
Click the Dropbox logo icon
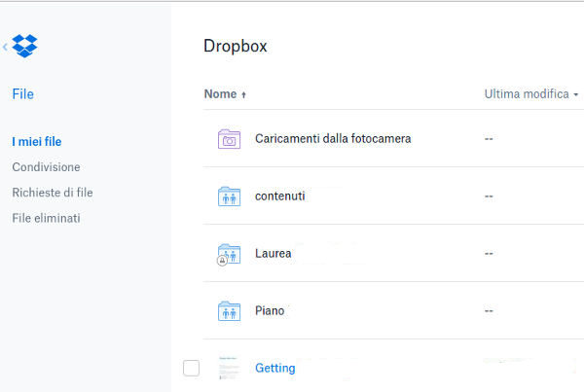click(x=24, y=46)
